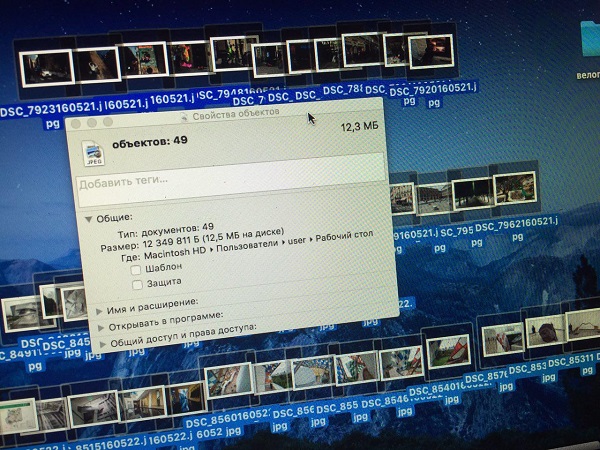Collapse the Общие section
The image size is (600, 450).
pyautogui.click(x=89, y=219)
